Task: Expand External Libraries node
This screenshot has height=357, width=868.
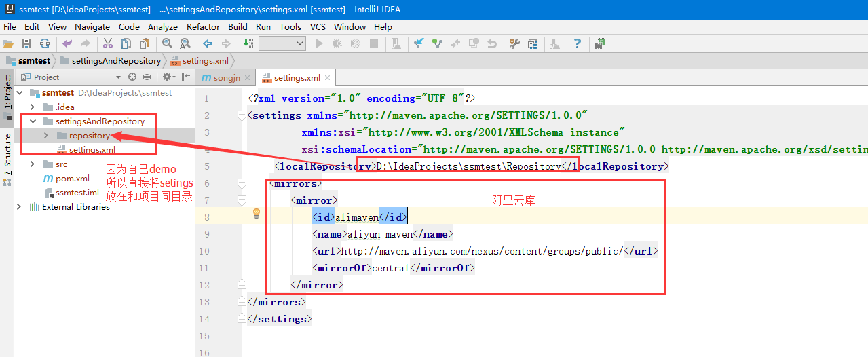Action: point(20,207)
